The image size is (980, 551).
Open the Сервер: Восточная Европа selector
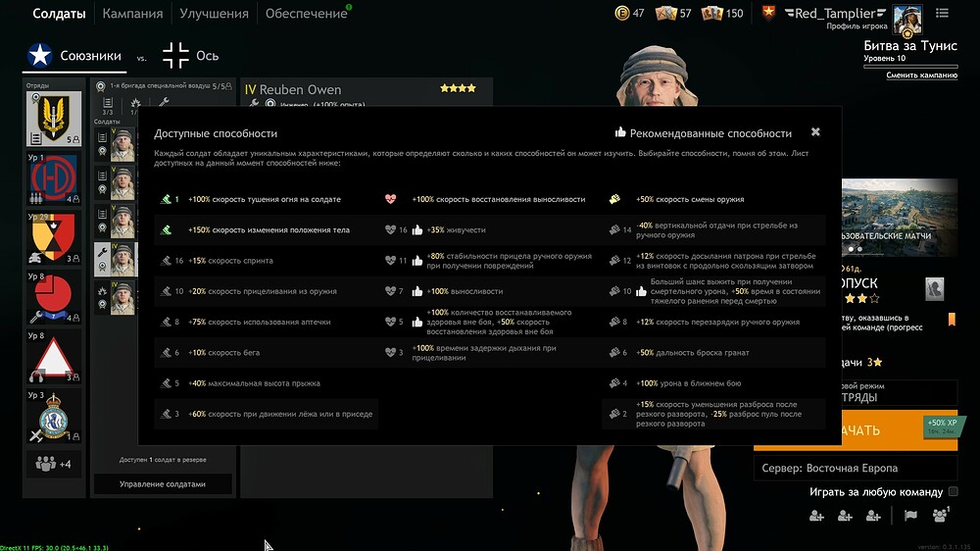(856, 468)
